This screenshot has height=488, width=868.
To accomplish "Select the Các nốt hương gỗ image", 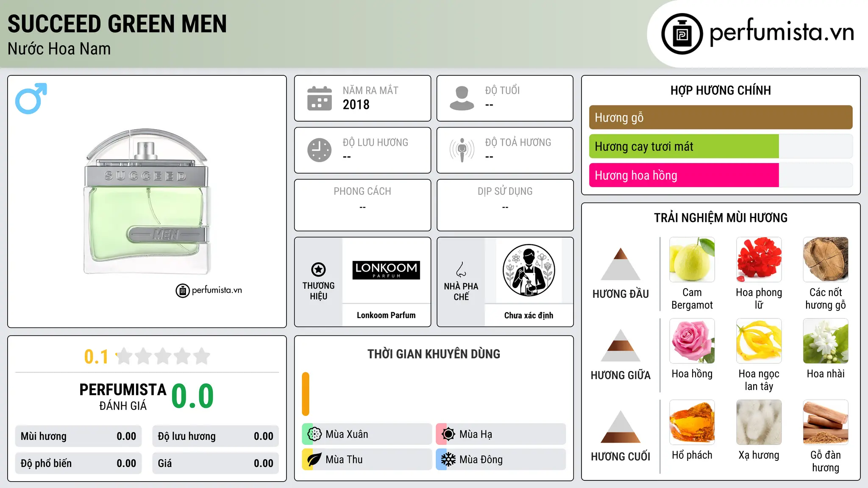I will click(x=826, y=260).
